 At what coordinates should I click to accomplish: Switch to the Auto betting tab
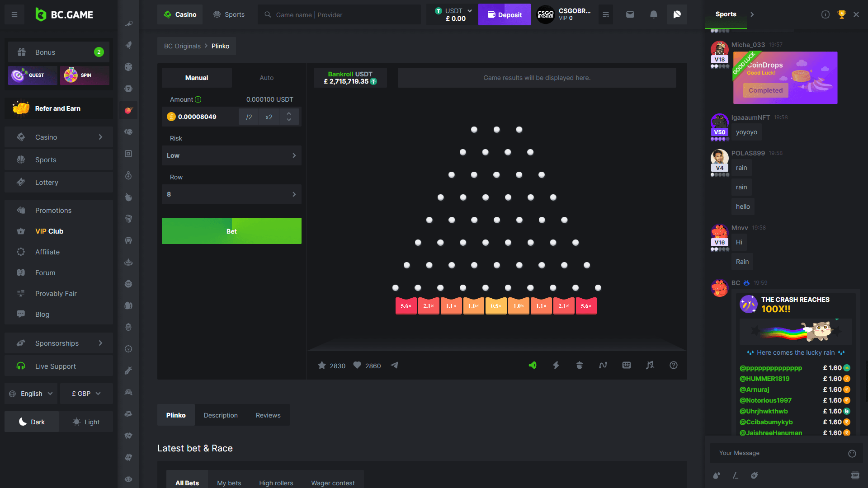(266, 78)
